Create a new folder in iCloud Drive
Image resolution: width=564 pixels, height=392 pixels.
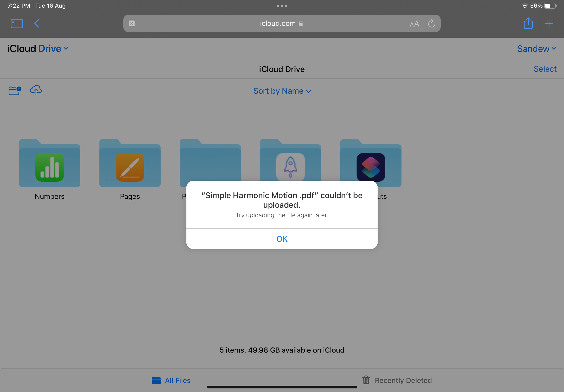pos(14,90)
